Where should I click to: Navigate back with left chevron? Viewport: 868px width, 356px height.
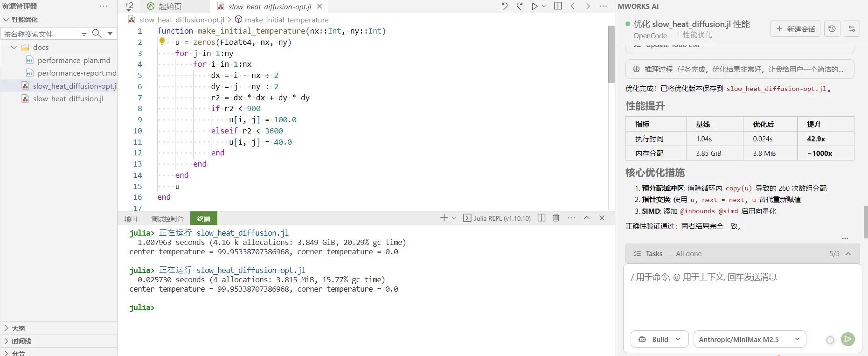(573, 6)
